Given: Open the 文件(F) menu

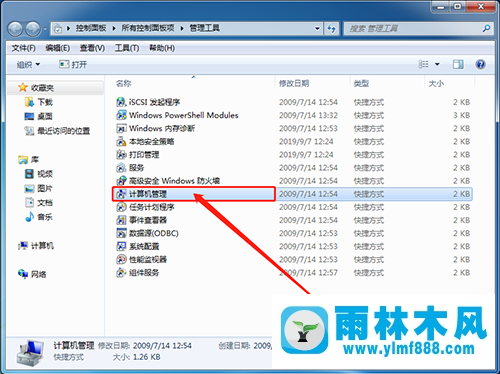Looking at the screenshot, I should point(24,48).
